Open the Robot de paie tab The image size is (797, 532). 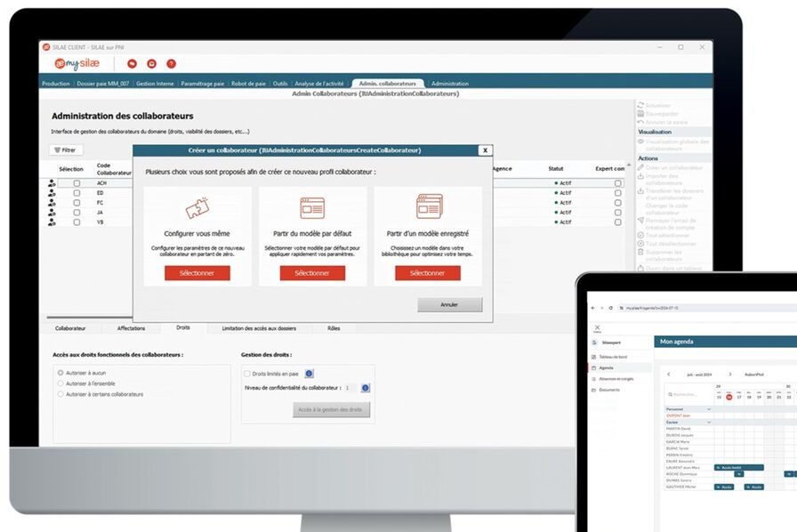(248, 84)
